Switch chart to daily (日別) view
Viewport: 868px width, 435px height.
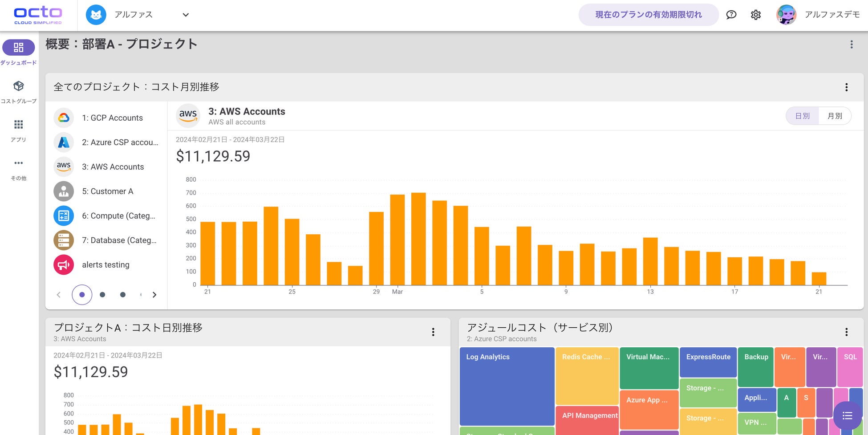(802, 116)
